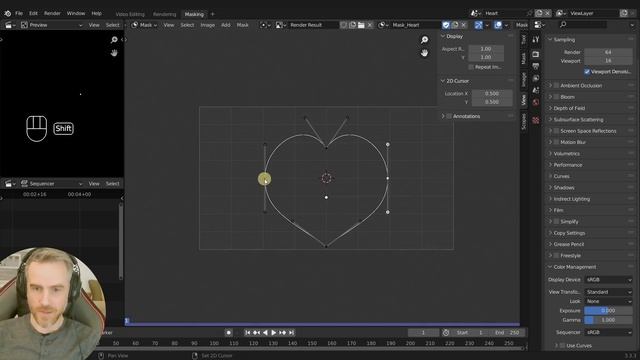Click the pan hand in Preview panel

114,53
